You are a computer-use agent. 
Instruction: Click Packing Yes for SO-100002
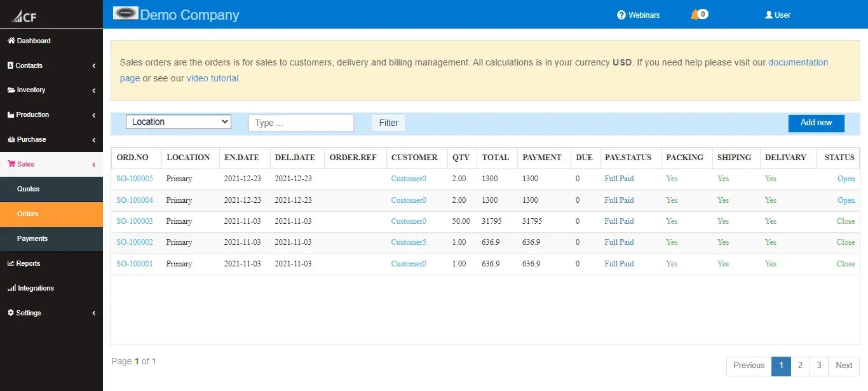coord(672,242)
